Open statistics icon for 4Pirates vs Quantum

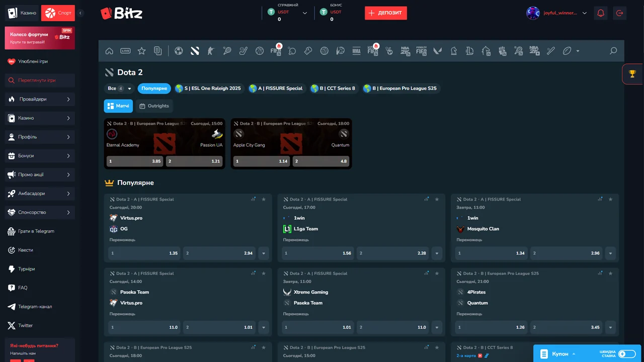point(600,274)
